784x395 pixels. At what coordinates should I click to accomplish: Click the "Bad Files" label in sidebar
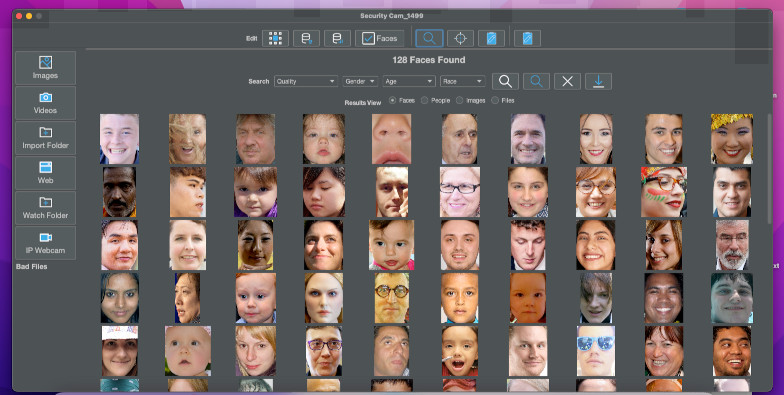coord(32,266)
